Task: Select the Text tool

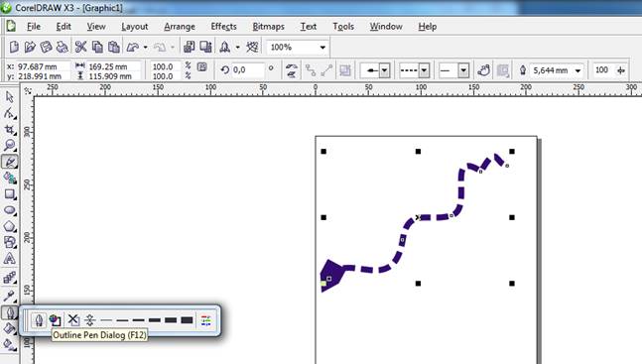Action: pos(9,258)
